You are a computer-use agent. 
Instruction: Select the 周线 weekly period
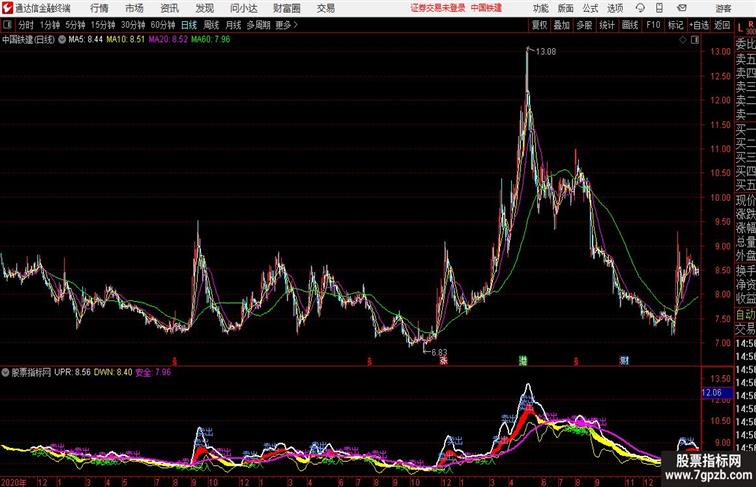coord(211,25)
